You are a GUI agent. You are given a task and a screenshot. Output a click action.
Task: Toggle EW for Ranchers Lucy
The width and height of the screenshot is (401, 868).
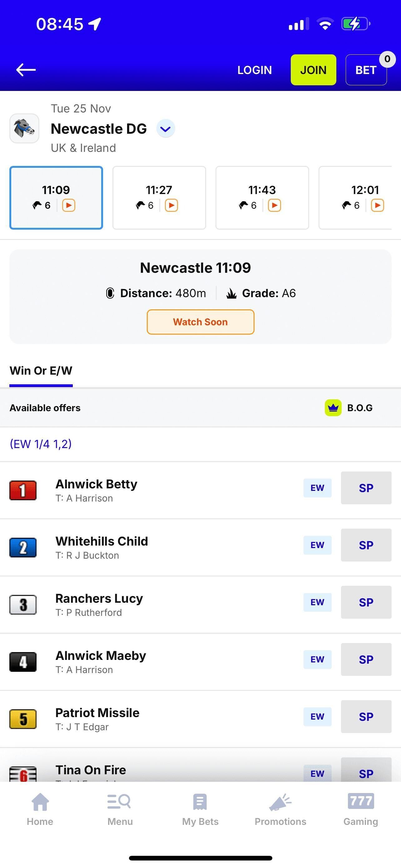[x=317, y=602]
